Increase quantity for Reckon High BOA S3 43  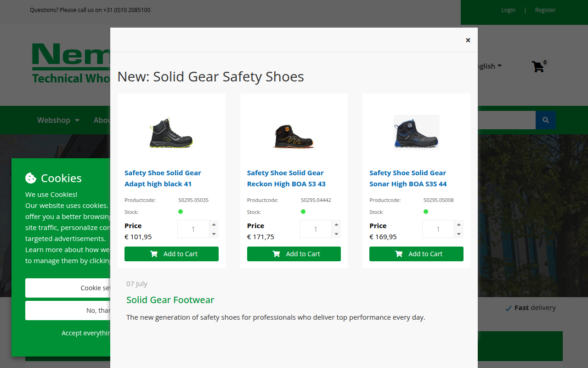click(x=336, y=224)
